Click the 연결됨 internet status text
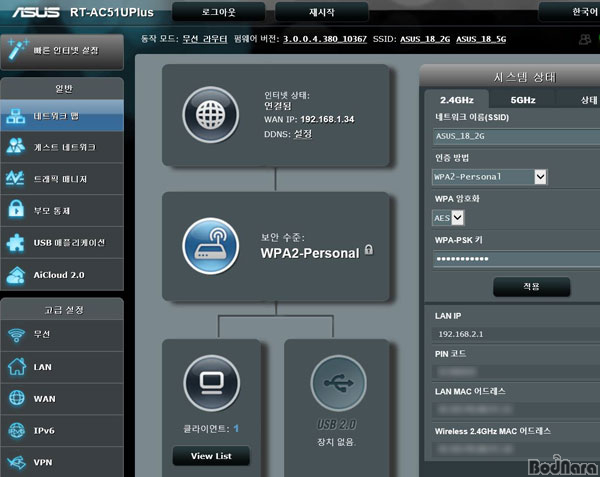Screen dimensions: 600x477 click(x=278, y=106)
